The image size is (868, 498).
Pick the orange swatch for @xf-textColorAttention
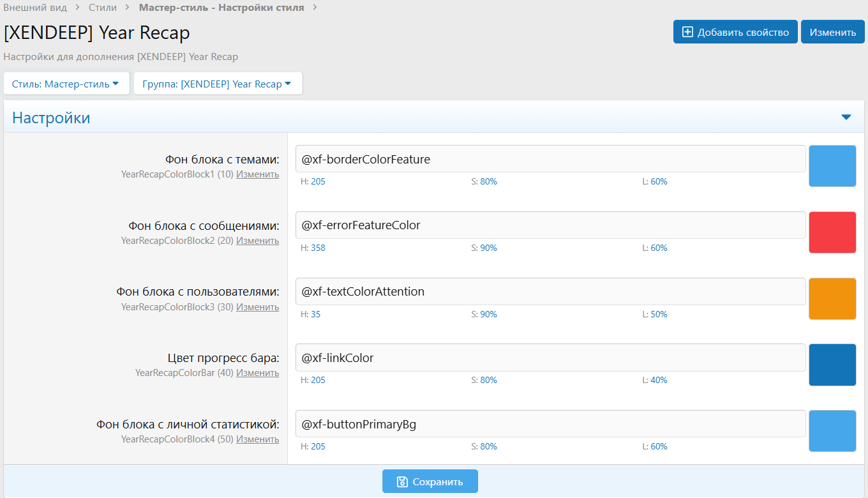tap(832, 299)
